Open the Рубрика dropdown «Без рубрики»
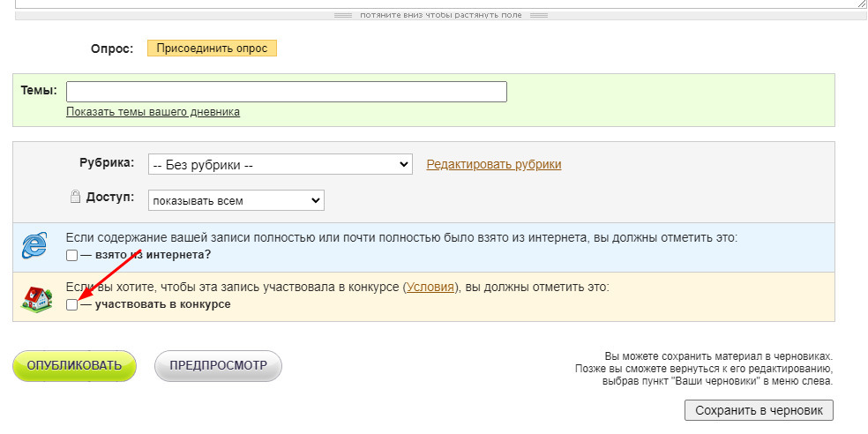 point(280,164)
